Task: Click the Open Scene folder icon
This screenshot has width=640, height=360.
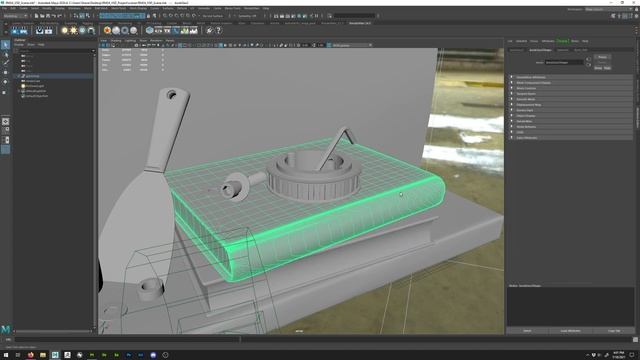Action: (42, 16)
